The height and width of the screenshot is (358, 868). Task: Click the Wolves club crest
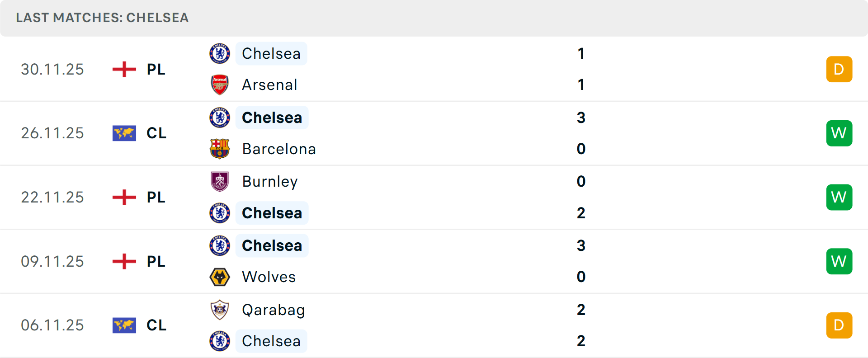(220, 277)
